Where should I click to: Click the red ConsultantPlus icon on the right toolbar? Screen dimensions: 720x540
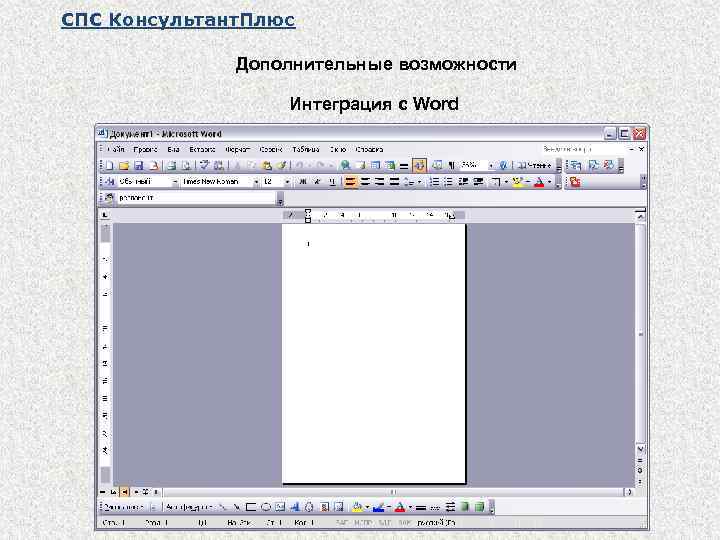575,182
